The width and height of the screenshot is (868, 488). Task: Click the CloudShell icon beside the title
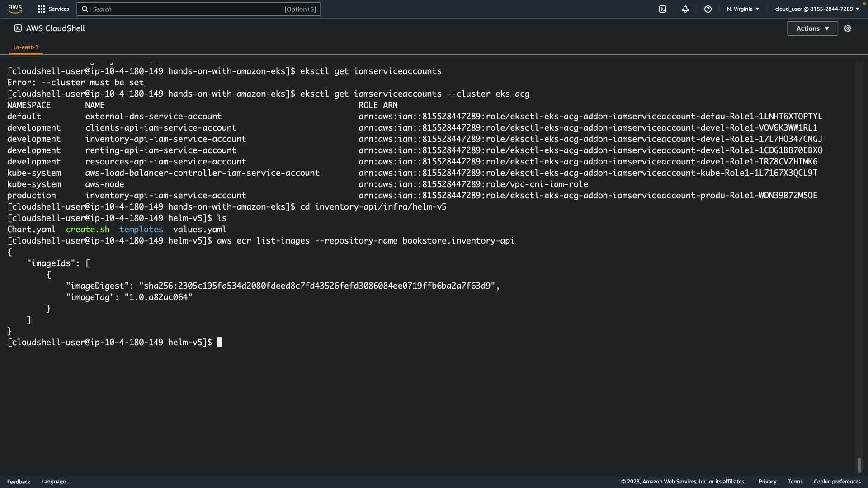click(18, 28)
